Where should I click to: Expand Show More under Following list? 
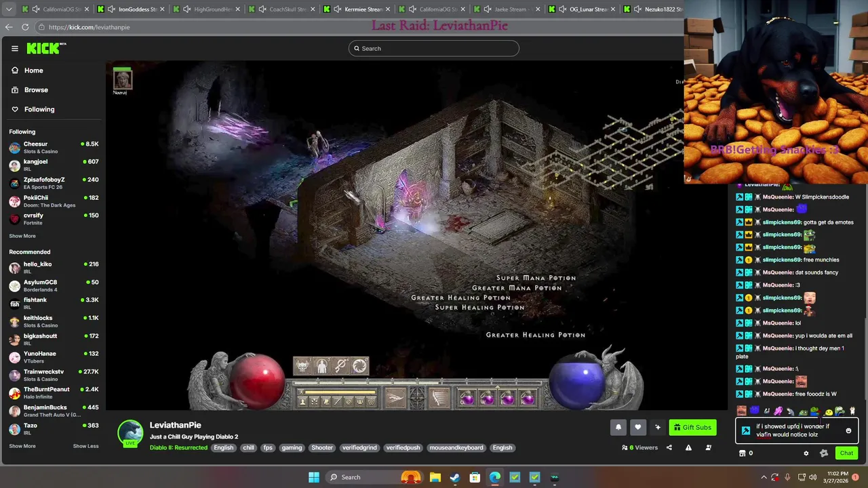click(x=22, y=236)
